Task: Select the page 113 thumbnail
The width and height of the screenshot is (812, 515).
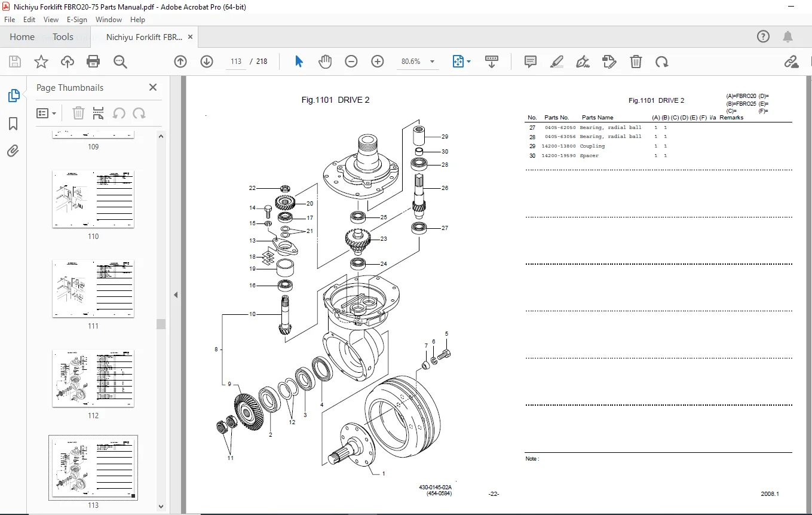Action: tap(93, 468)
